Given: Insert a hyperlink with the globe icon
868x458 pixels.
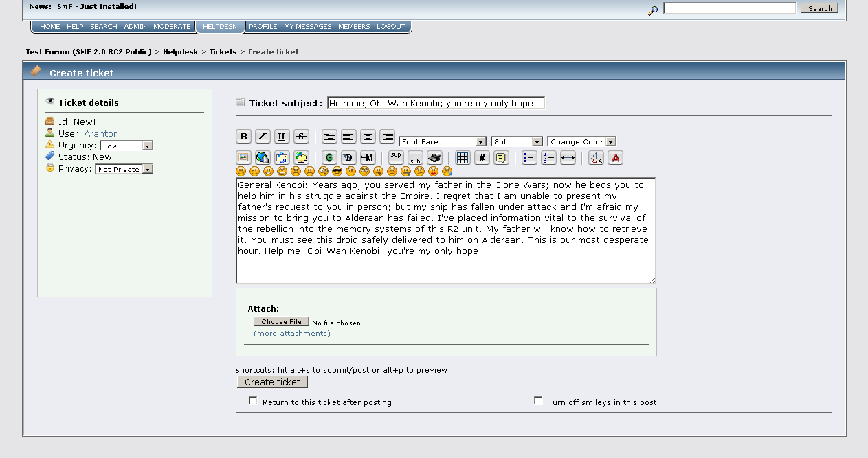Looking at the screenshot, I should 263,157.
